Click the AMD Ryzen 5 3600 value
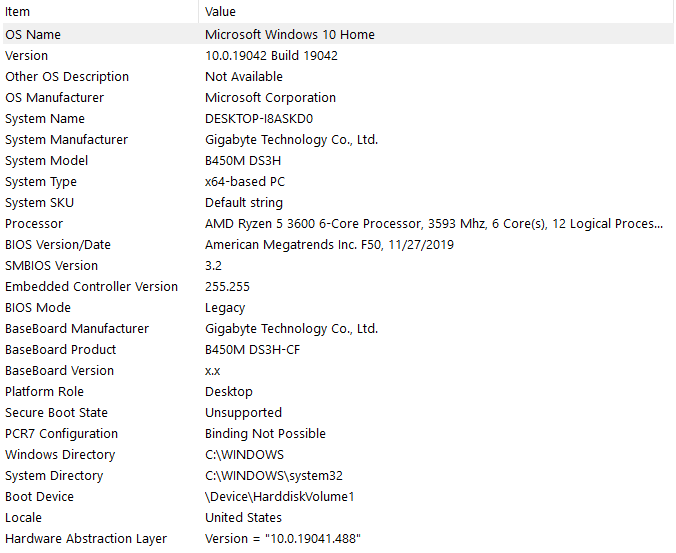The height and width of the screenshot is (553, 676). point(434,224)
